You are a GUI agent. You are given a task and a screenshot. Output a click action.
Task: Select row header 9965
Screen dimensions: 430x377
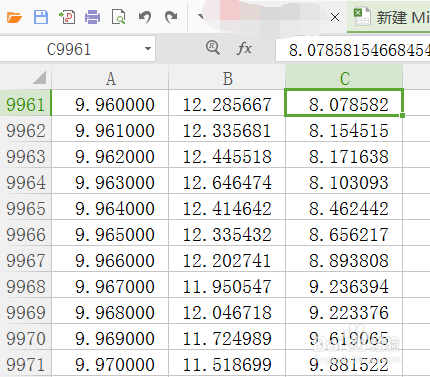pos(26,208)
